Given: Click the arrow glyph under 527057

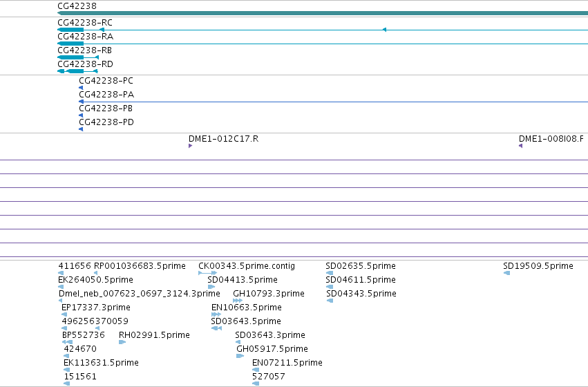Looking at the screenshot, I should click(x=256, y=384).
